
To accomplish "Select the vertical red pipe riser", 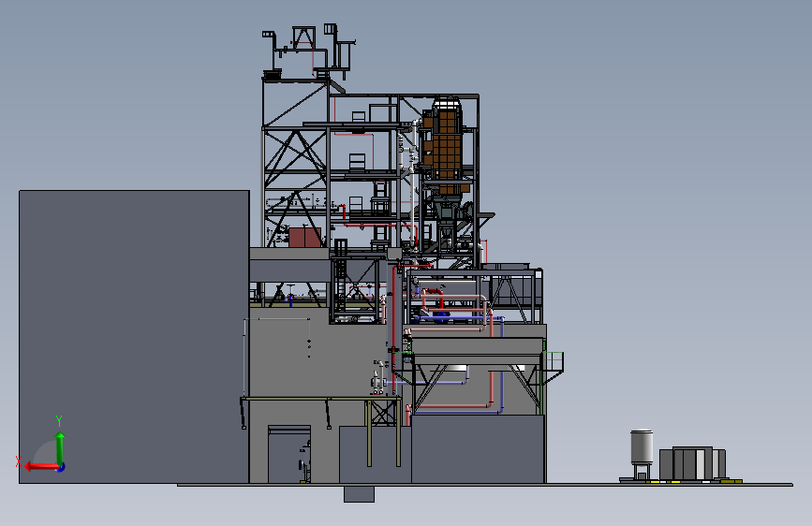I will [x=393, y=329].
